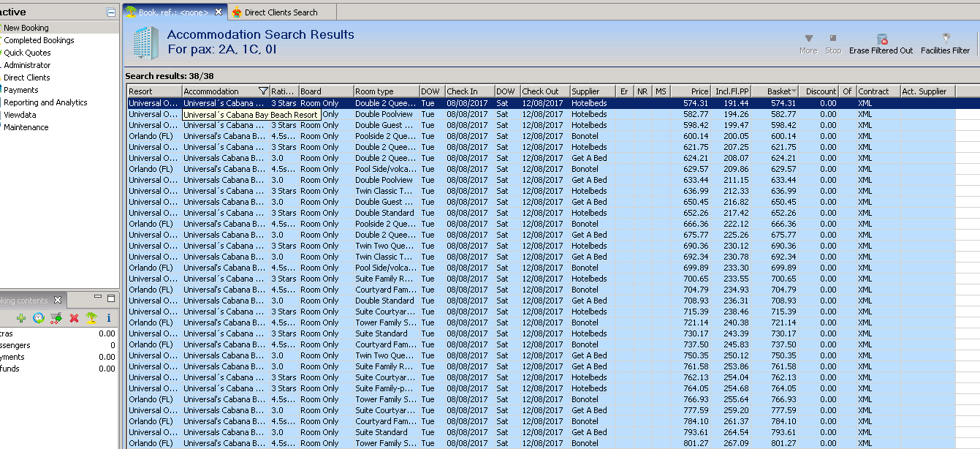Screen dimensions: 980x449
Task: Open New Booking in sidebar
Action: 26,28
